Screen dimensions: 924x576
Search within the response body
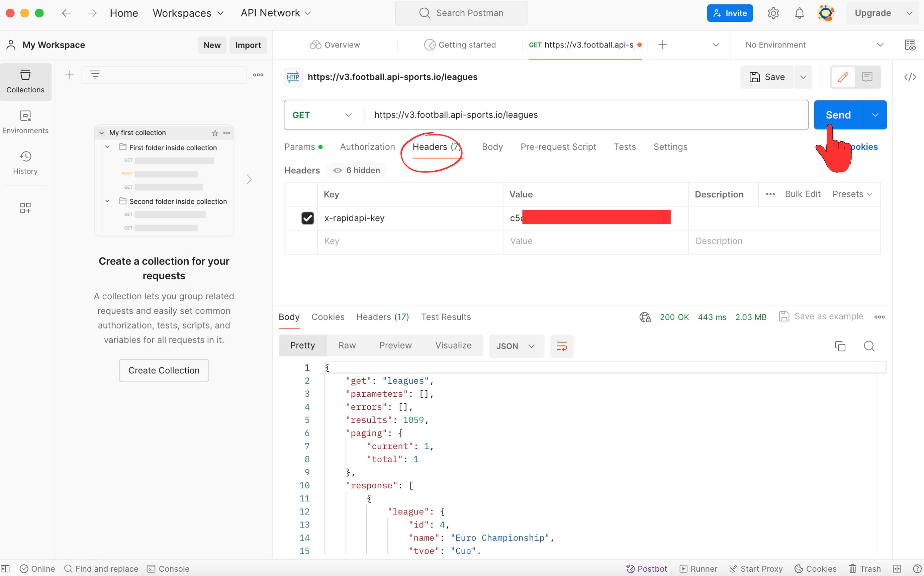[869, 346]
